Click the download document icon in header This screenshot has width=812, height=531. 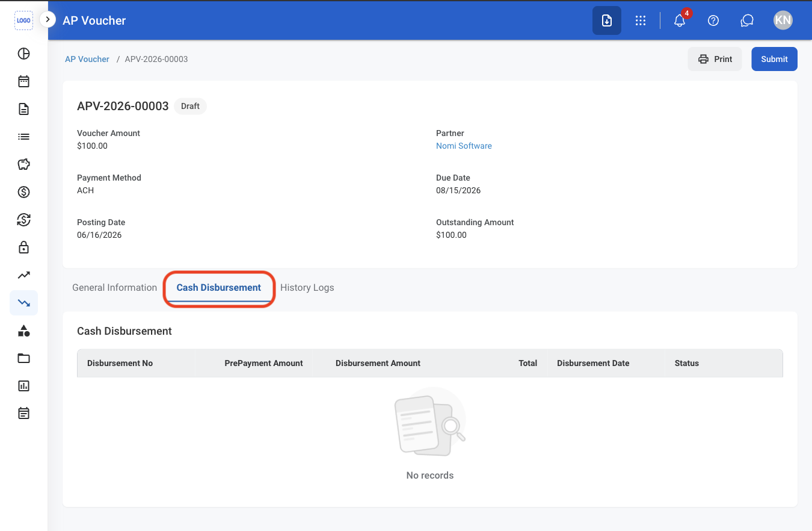pyautogui.click(x=607, y=20)
